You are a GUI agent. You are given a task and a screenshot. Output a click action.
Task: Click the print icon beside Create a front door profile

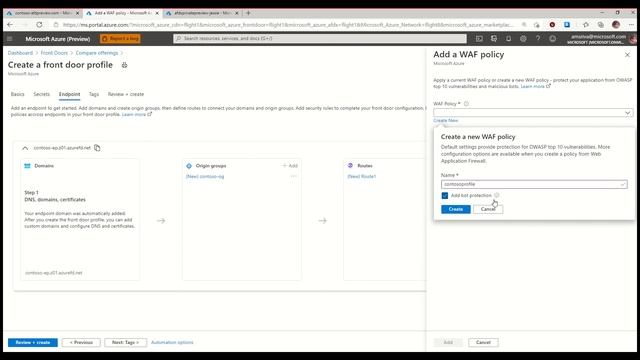tap(124, 65)
